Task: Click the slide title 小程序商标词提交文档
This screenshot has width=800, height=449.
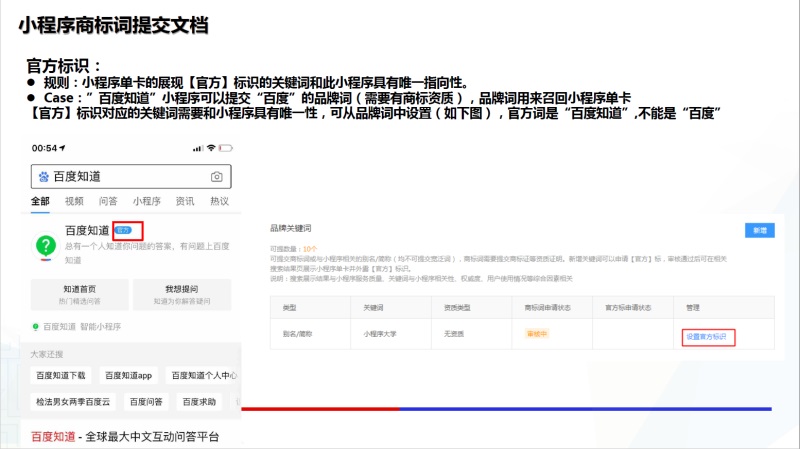Action: (x=113, y=25)
